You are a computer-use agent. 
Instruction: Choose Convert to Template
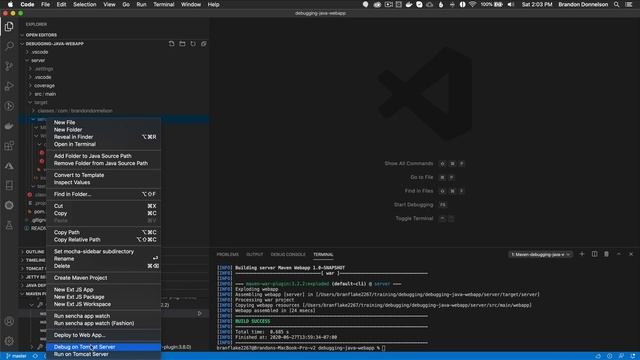click(104, 175)
